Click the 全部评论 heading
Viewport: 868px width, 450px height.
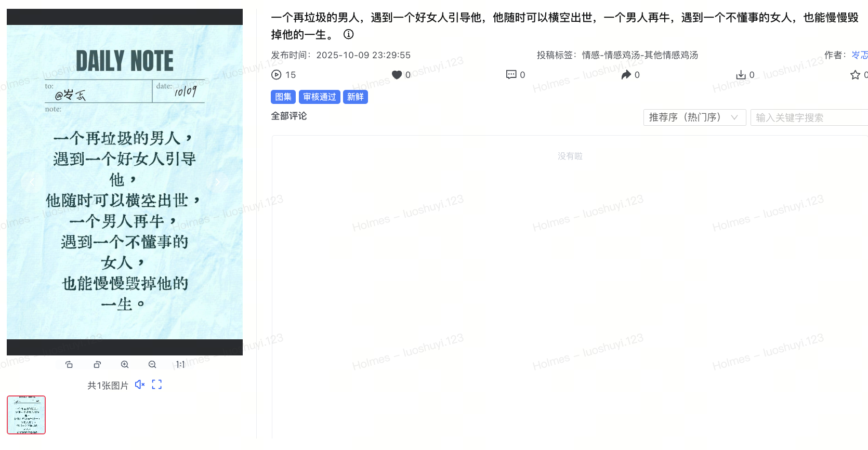(x=289, y=116)
